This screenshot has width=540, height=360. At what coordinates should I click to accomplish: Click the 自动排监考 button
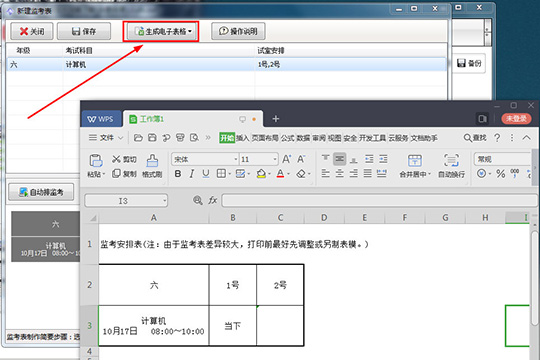coord(41,192)
